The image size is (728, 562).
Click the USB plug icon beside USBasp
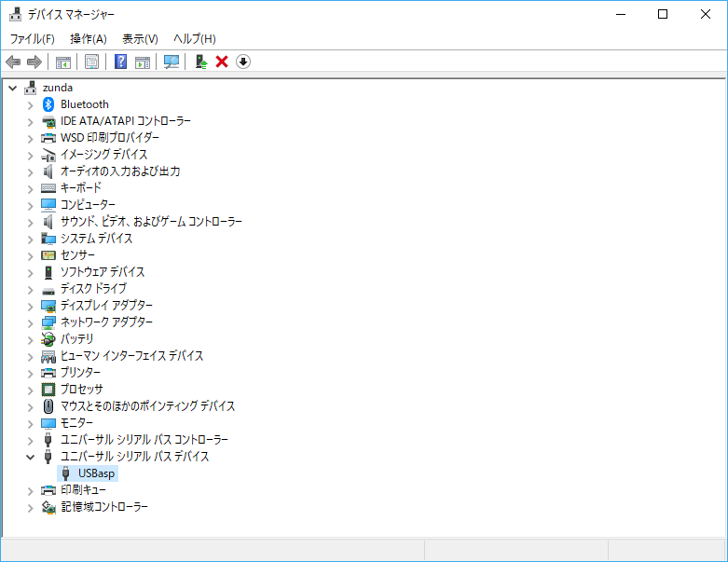66,473
